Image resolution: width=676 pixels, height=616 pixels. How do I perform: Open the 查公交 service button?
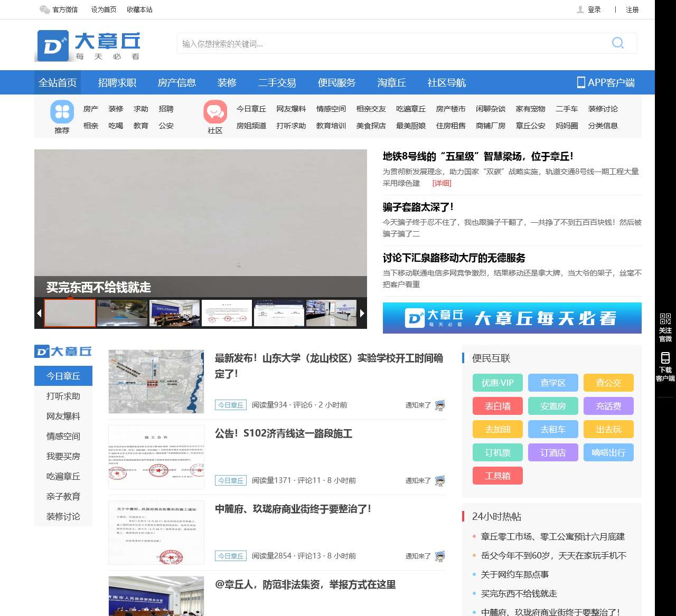608,383
